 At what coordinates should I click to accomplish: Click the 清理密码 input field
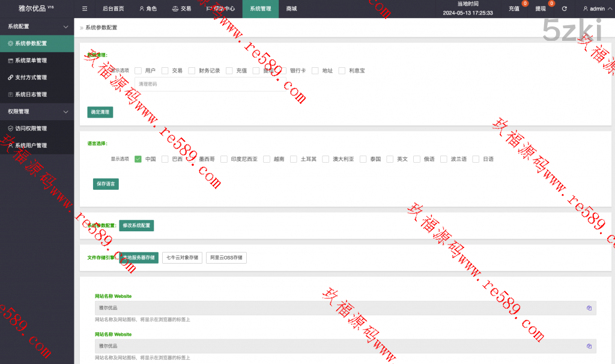(x=207, y=85)
